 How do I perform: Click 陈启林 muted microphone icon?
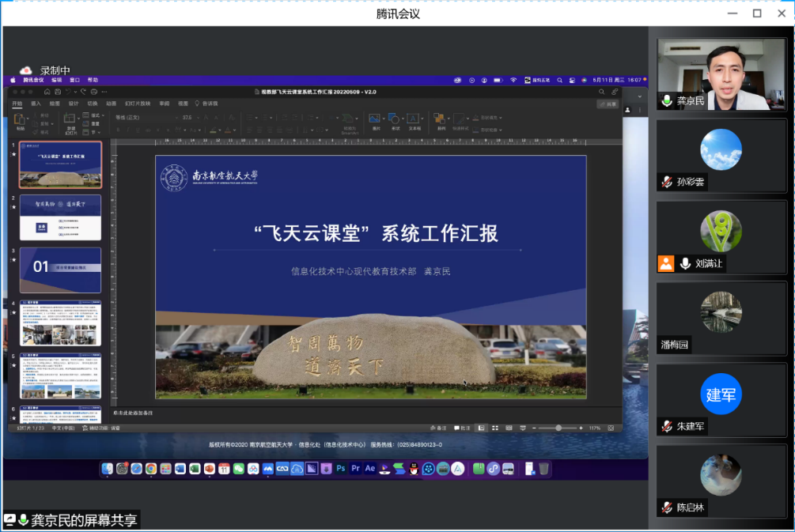pos(667,507)
